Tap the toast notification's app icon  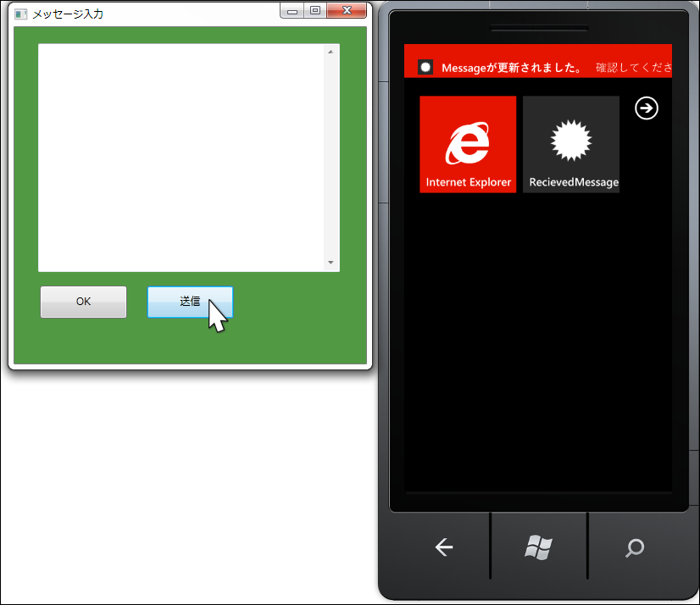425,68
